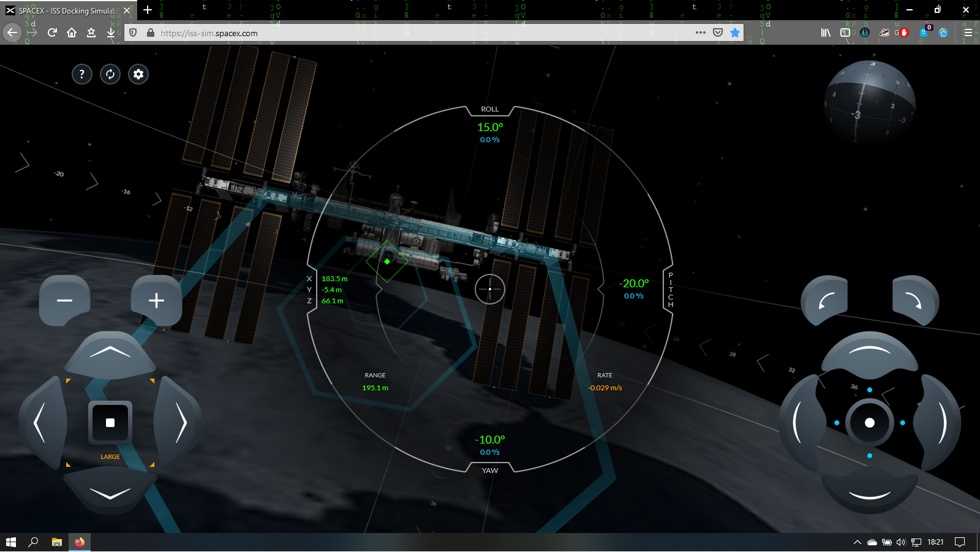The height and width of the screenshot is (552, 980).
Task: Open File Explorer from taskbar
Action: point(57,542)
